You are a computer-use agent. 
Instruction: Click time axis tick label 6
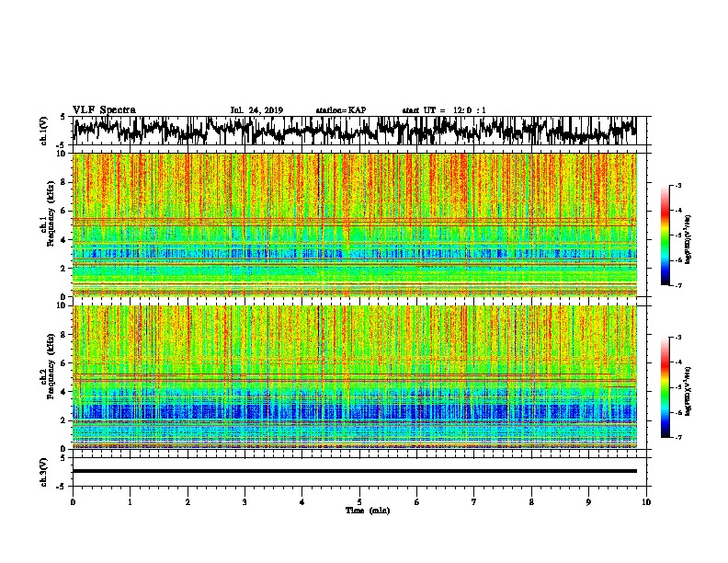point(417,502)
